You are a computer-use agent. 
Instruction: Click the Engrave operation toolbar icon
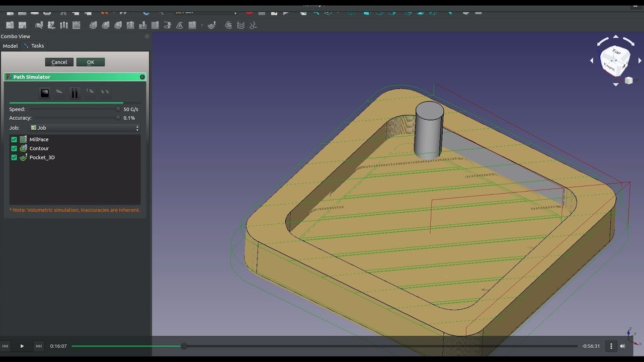180,25
